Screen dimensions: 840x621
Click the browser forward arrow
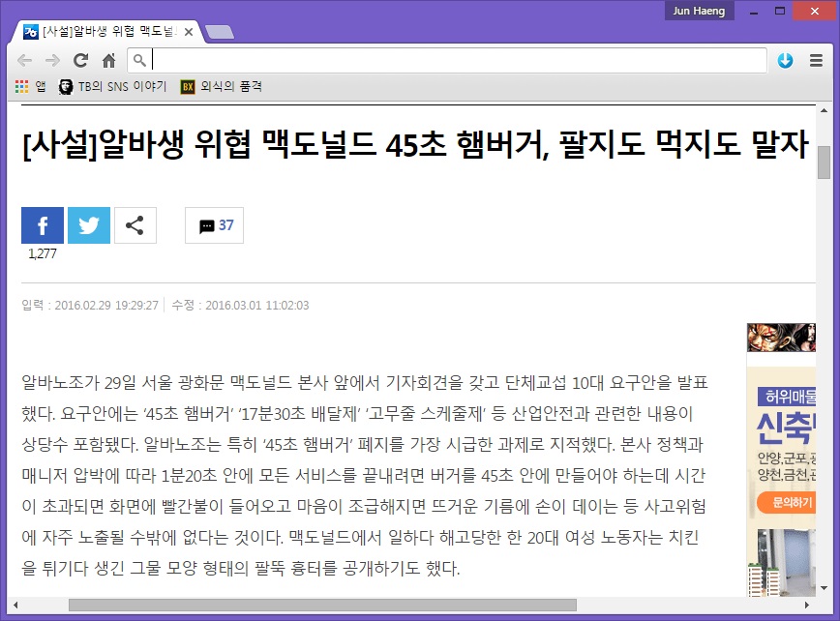tap(52, 61)
